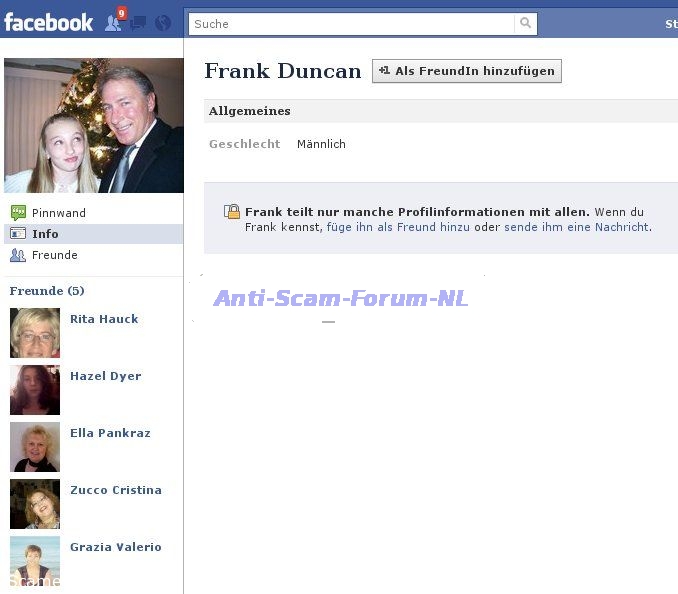Screen dimensions: 678x594
Task: Open Rita Hauck's profile thumbnail
Action: click(x=35, y=333)
